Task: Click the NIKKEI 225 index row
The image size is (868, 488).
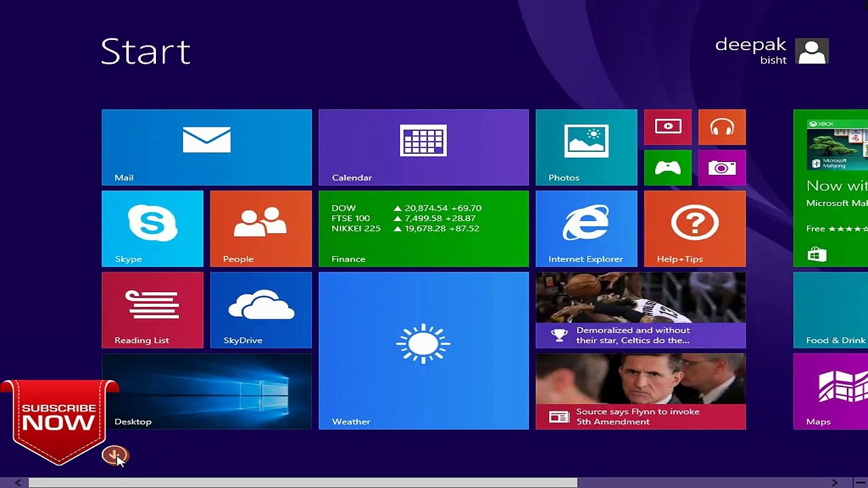Action: click(x=406, y=228)
